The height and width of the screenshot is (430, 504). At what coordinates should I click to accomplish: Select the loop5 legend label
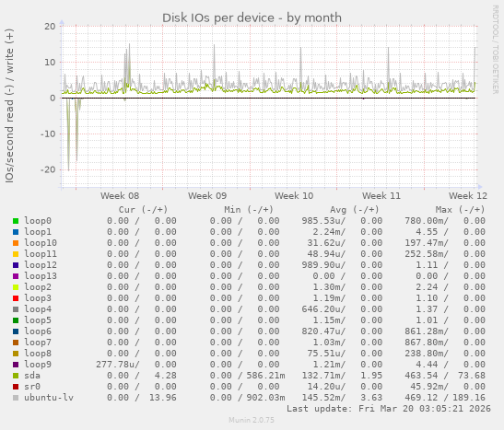click(x=38, y=320)
